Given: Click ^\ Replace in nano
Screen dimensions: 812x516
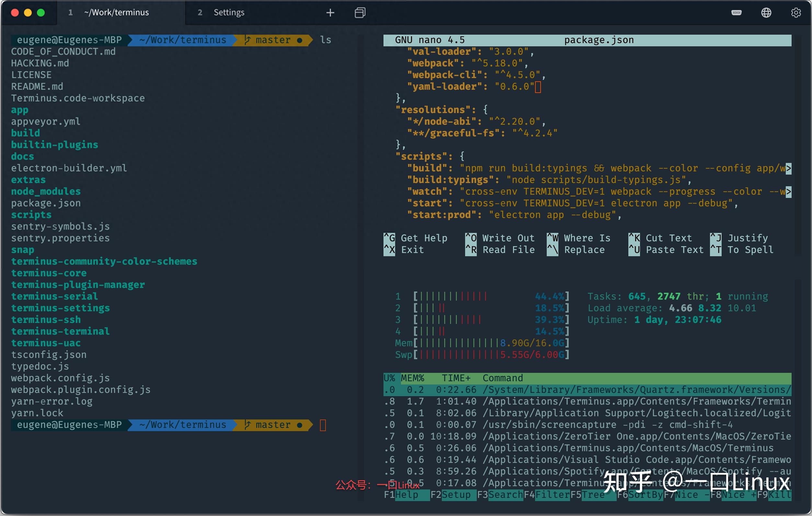Looking at the screenshot, I should [576, 250].
